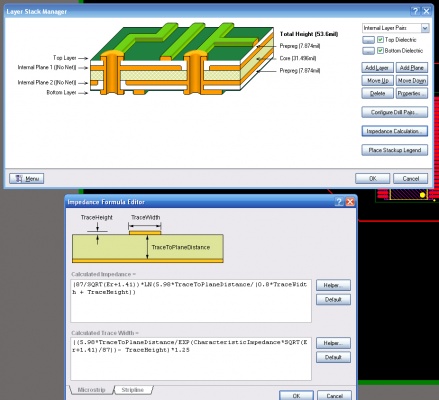The height and width of the screenshot is (400, 439).
Task: Place Stackup Legend on board
Action: [x=394, y=150]
